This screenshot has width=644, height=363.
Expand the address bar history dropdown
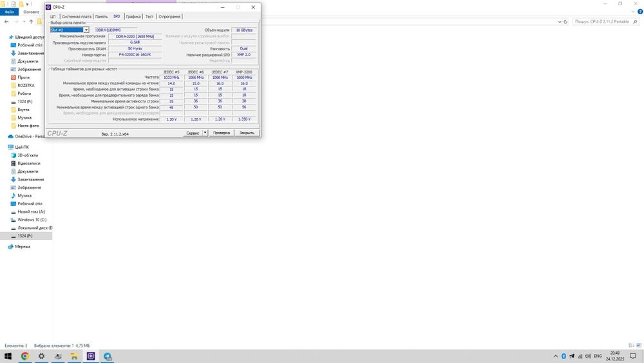pos(559,21)
